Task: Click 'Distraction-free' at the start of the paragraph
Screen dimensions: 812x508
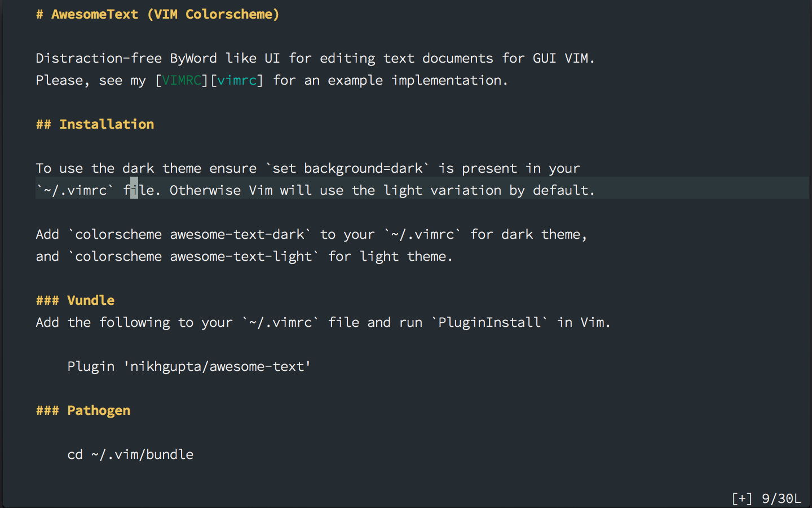Action: point(99,58)
